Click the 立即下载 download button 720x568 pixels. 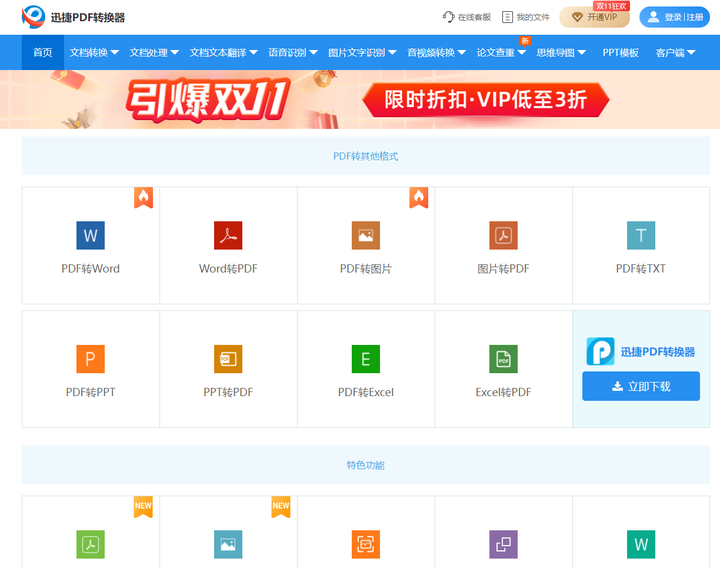click(641, 386)
